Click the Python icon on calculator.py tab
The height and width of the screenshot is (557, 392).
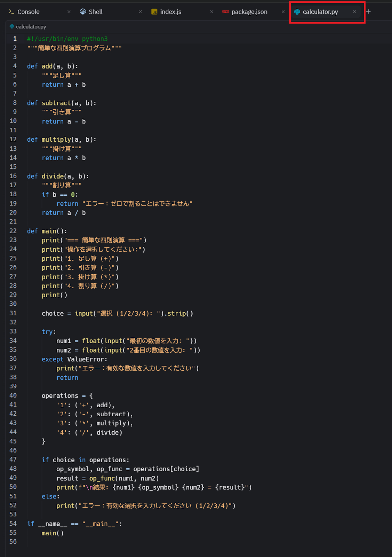click(297, 12)
